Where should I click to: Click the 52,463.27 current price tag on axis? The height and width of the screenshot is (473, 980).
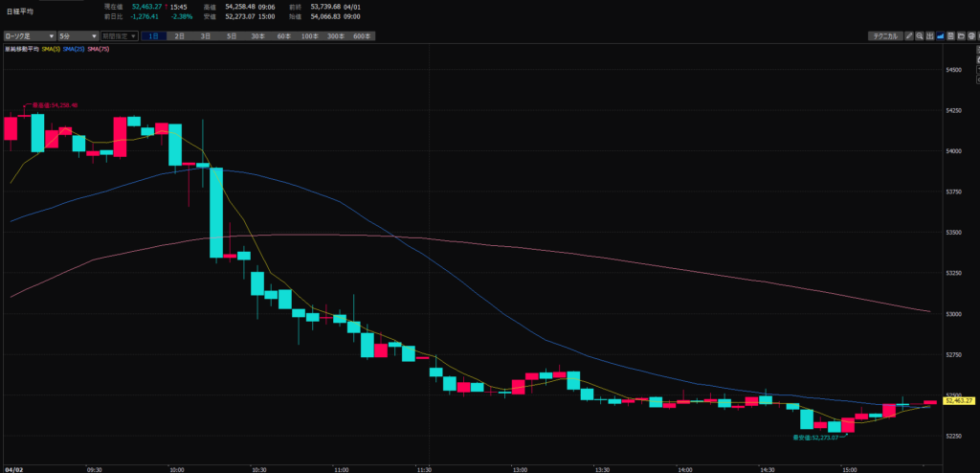tap(958, 401)
